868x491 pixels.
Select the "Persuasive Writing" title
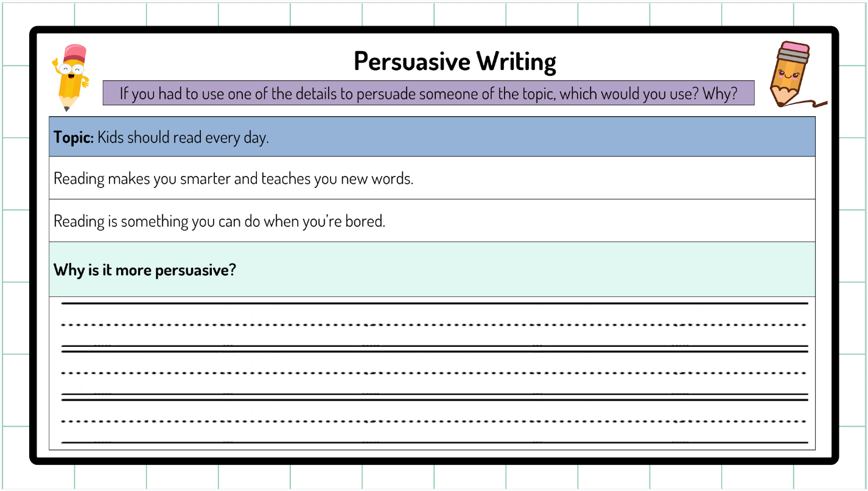click(455, 61)
